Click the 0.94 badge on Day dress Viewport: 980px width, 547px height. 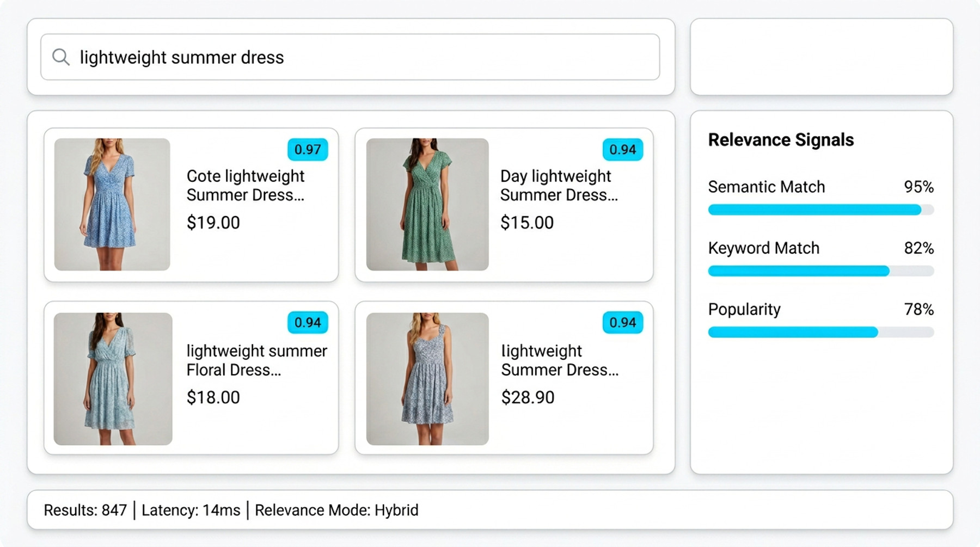(622, 150)
